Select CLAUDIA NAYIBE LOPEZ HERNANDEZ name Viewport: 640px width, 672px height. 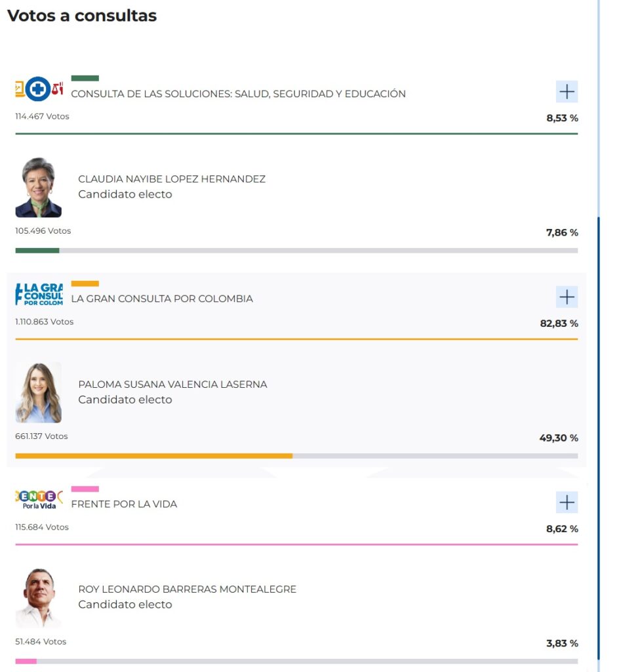pyautogui.click(x=172, y=178)
